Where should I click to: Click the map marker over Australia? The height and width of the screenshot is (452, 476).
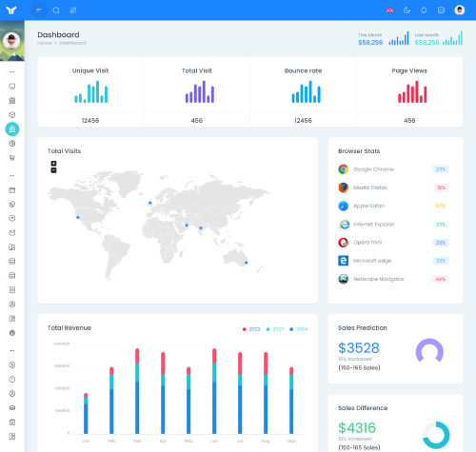[x=246, y=263]
